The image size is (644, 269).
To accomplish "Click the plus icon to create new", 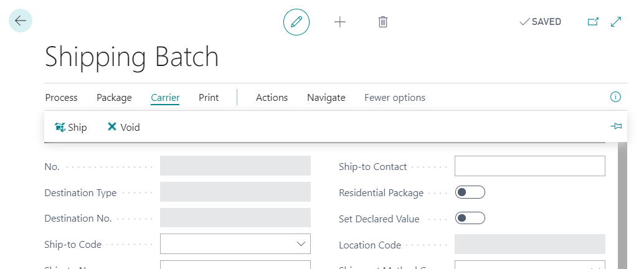I will click(340, 22).
